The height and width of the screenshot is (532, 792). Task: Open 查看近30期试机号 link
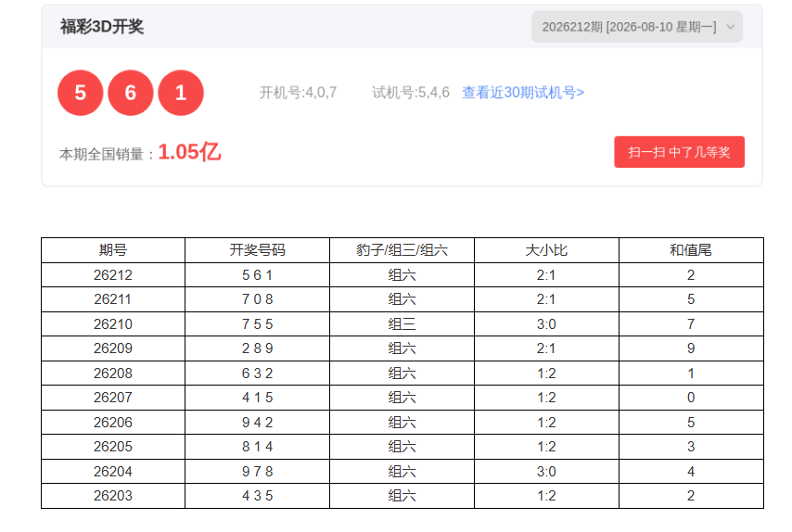(523, 93)
